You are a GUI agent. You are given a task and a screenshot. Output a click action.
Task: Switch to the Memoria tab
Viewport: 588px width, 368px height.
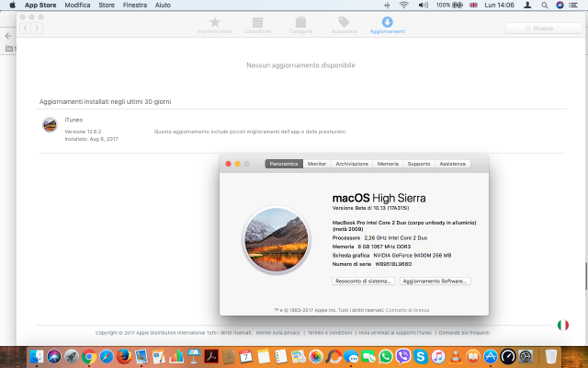pyautogui.click(x=388, y=164)
